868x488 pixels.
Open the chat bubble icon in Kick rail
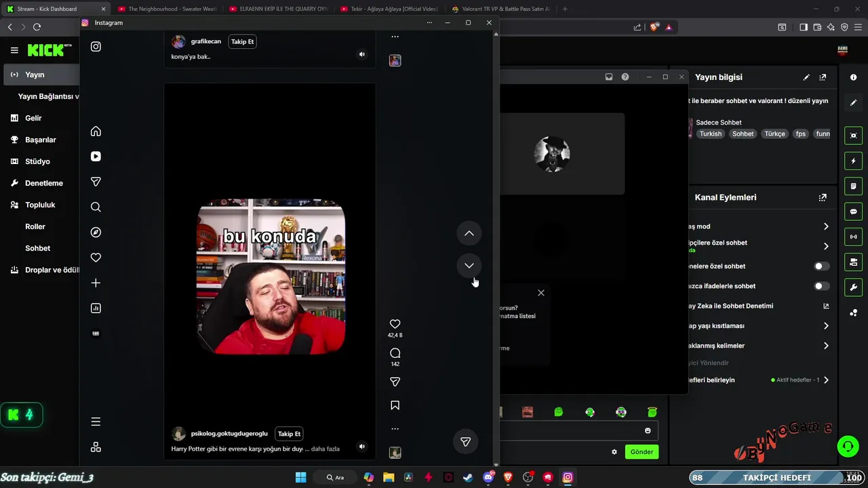click(853, 211)
